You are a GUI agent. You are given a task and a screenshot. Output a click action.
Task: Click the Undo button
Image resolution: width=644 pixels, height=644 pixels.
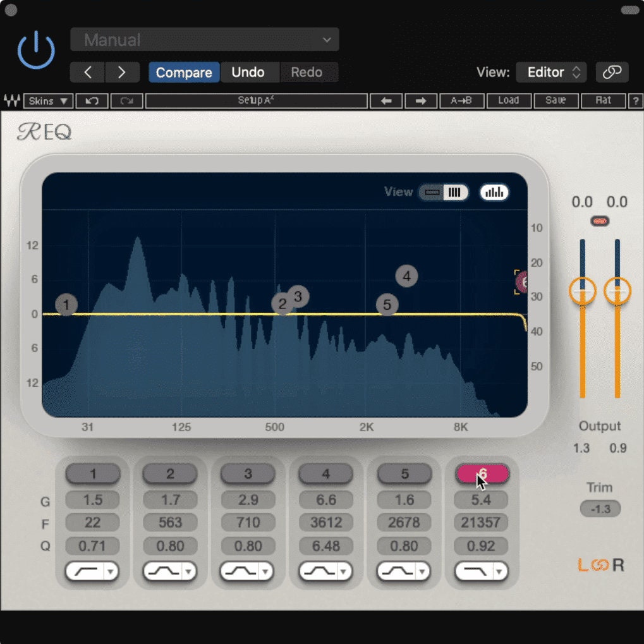coord(249,72)
